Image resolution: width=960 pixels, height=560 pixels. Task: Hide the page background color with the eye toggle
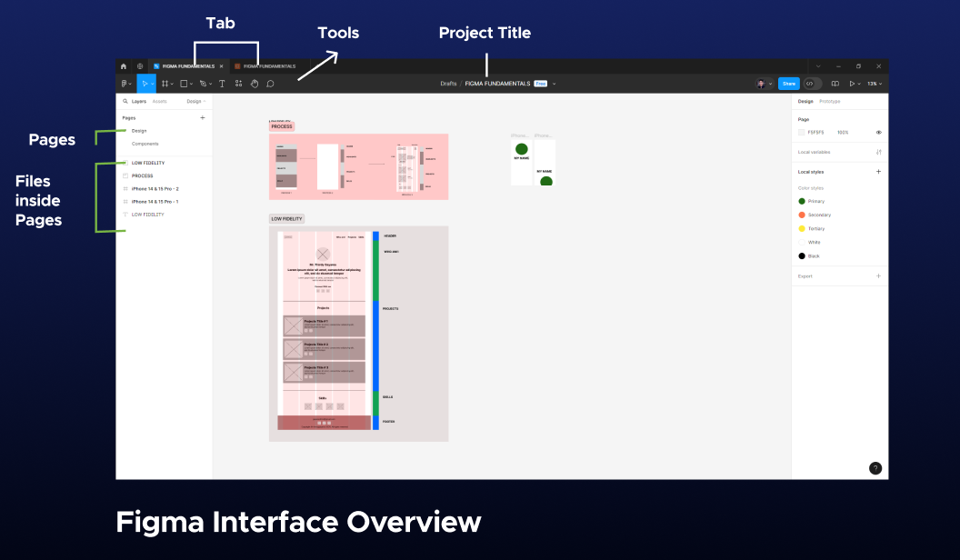(x=878, y=132)
